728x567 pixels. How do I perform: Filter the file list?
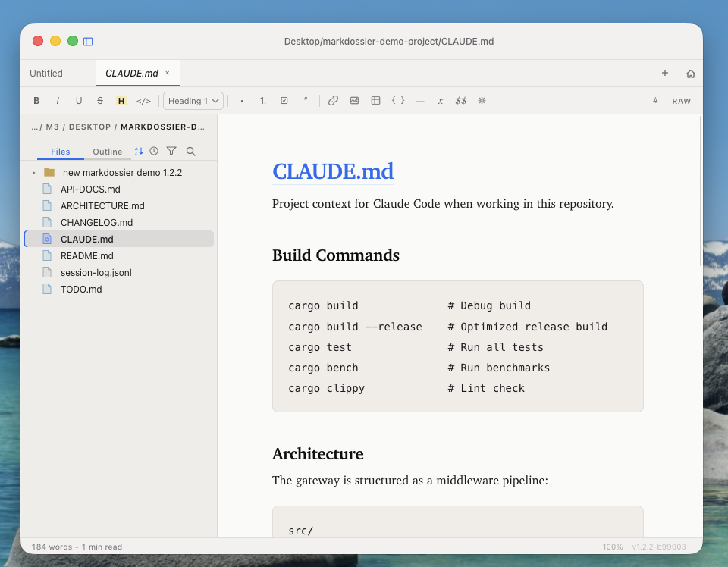coord(171,151)
